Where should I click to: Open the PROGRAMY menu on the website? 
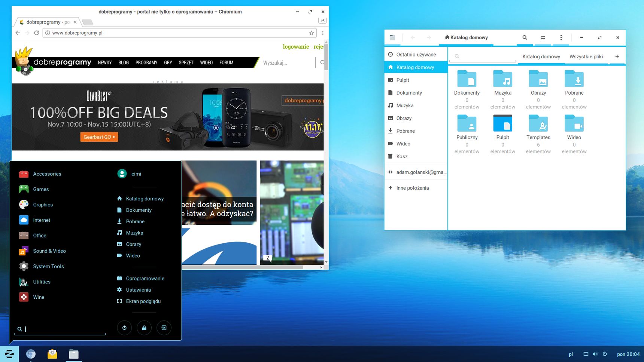pyautogui.click(x=146, y=62)
